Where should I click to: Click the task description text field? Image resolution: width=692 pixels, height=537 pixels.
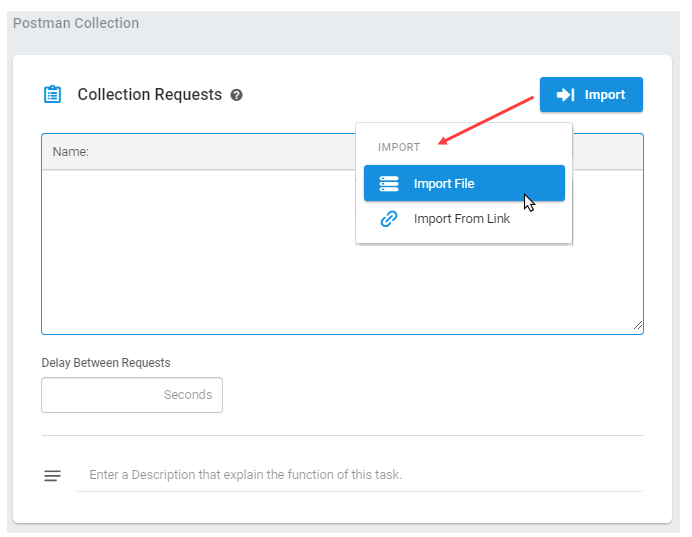tap(360, 475)
